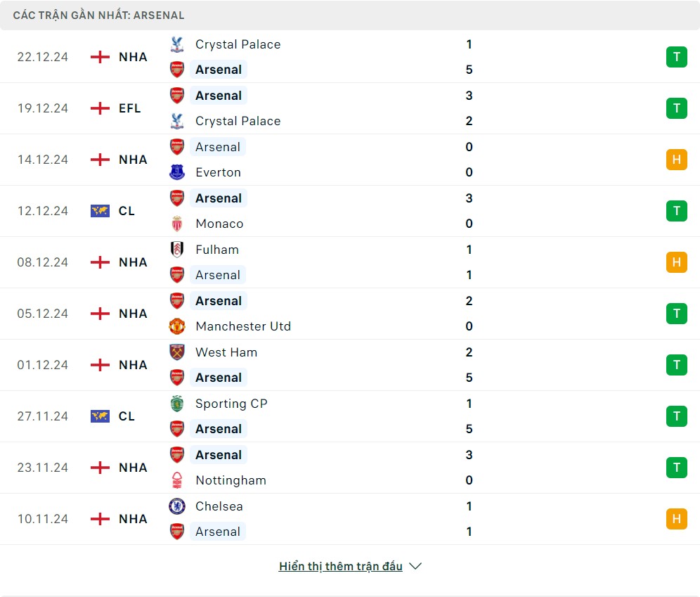Open the 27.11.24 Sporting CP match row
The image size is (700, 597).
(x=351, y=416)
